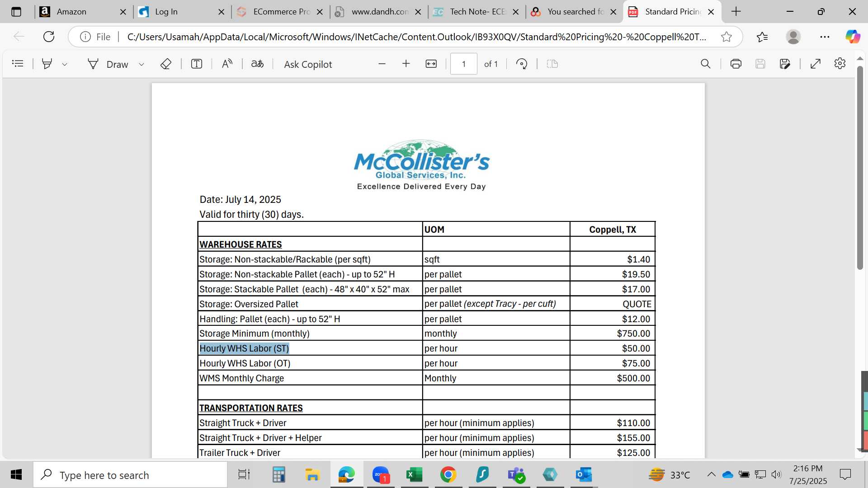Show hidden system tray icons
The width and height of the screenshot is (868, 488).
click(x=711, y=474)
